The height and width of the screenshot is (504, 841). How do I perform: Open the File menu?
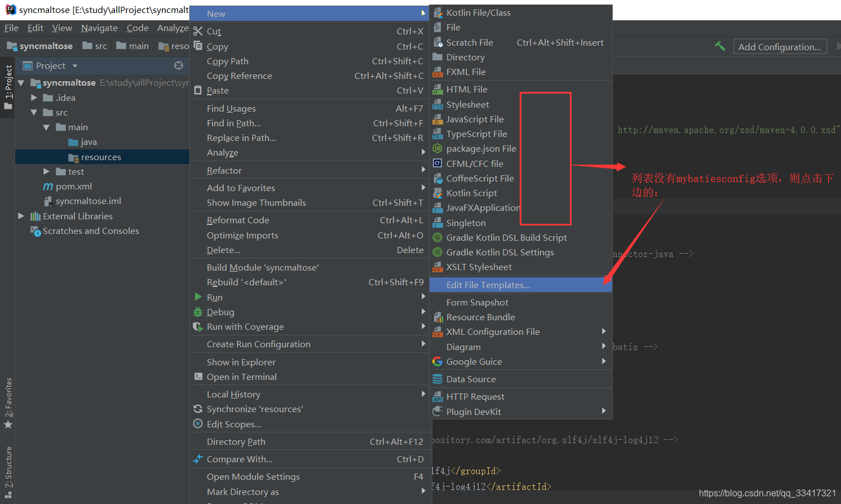pyautogui.click(x=11, y=28)
